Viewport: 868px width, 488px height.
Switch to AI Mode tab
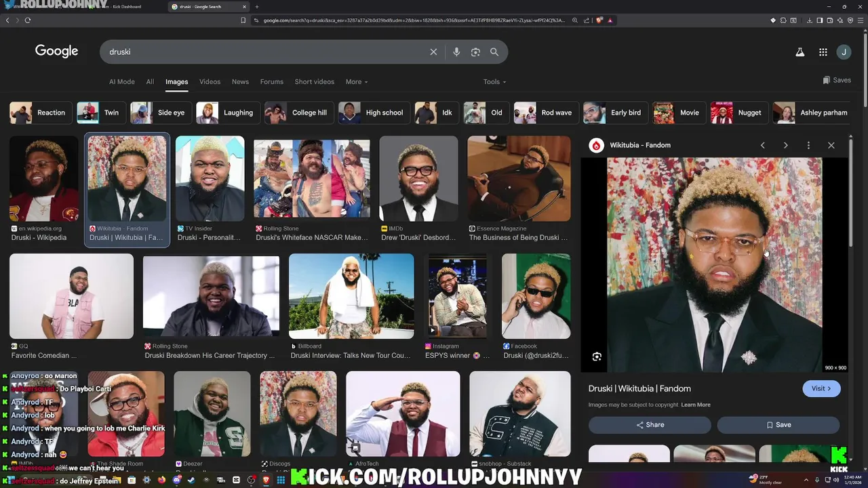122,82
